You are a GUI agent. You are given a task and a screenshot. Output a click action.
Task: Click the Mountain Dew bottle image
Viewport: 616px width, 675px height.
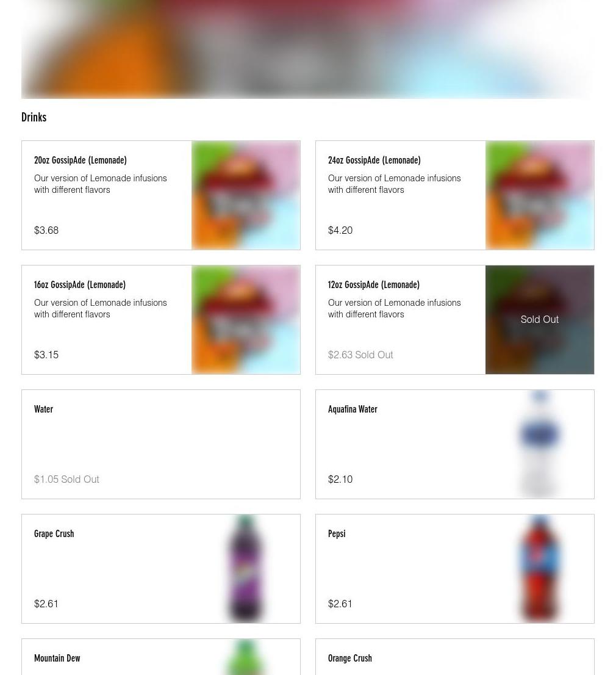click(246, 657)
